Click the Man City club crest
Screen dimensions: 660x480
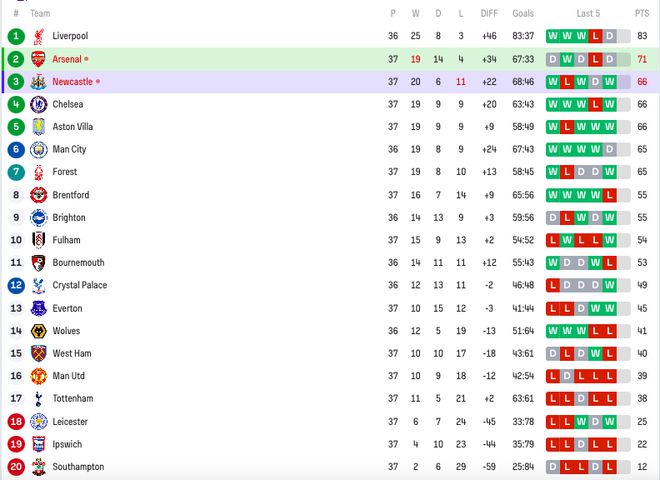pos(39,150)
